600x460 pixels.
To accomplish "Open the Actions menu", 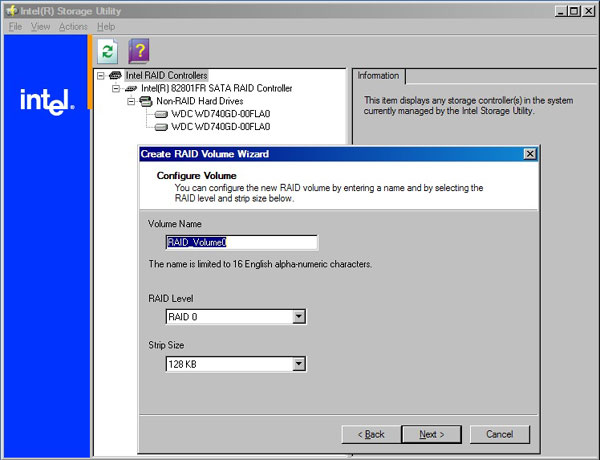I will pyautogui.click(x=73, y=26).
